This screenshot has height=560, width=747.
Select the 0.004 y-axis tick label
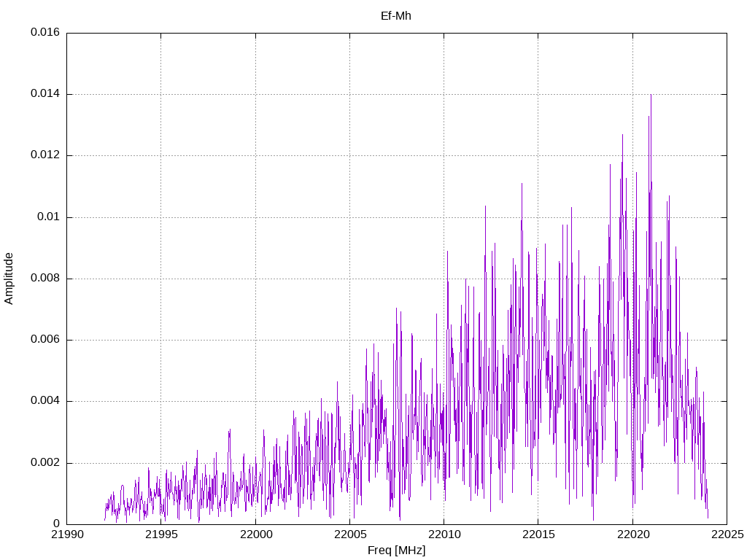[45, 401]
